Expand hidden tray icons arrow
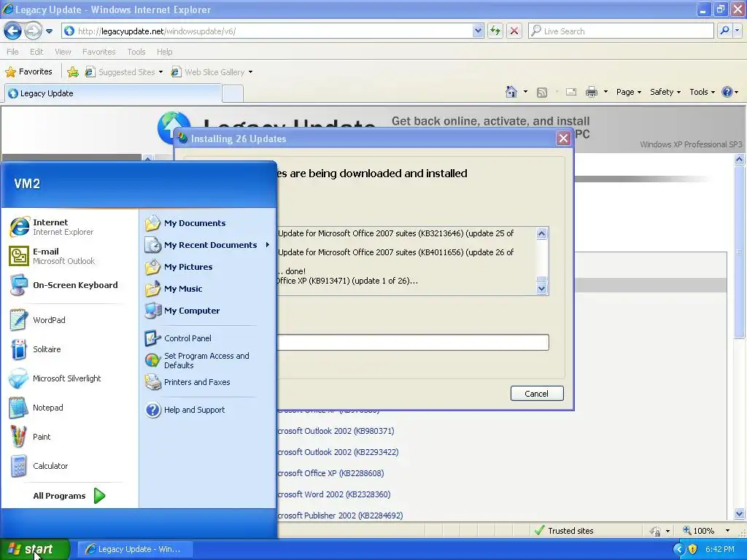This screenshot has height=560, width=747. [x=679, y=549]
